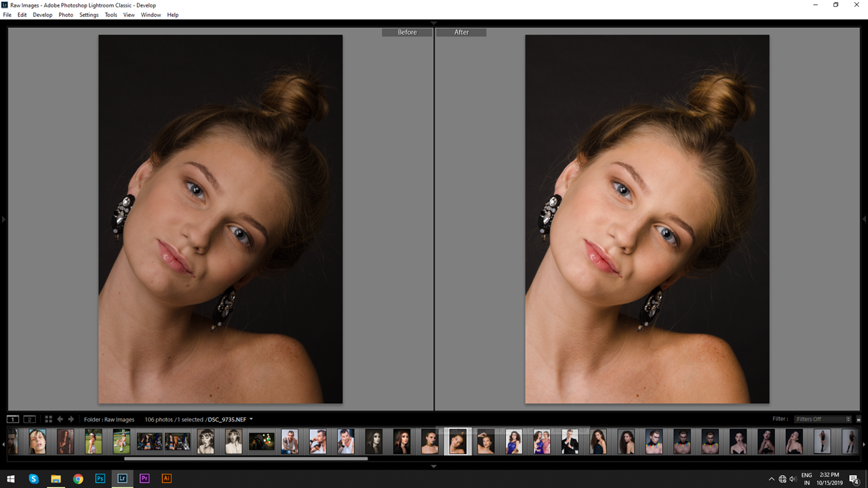868x488 pixels.
Task: Select the seated tennis player thumbnail
Action: coord(121,441)
